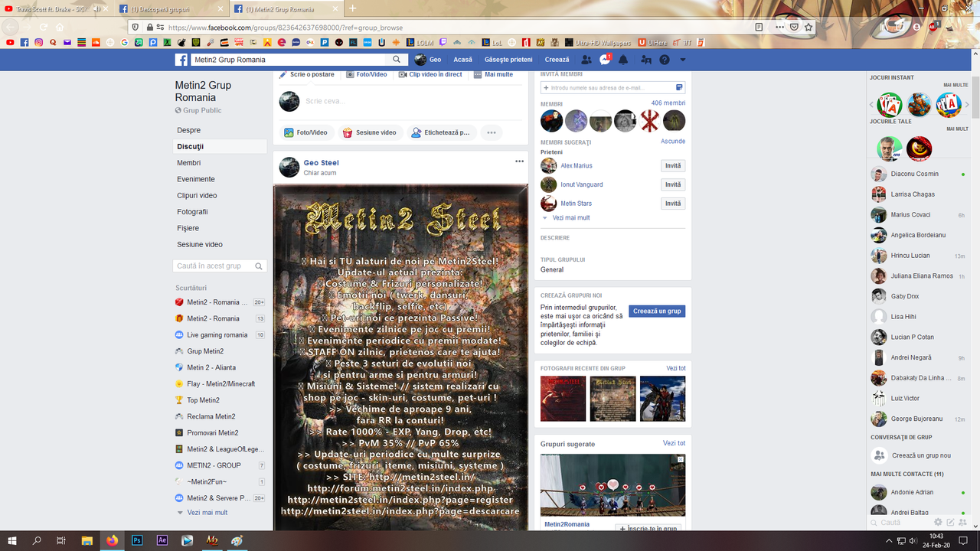Open Clipuri video section
Image resolution: width=980 pixels, height=551 pixels.
(x=197, y=195)
